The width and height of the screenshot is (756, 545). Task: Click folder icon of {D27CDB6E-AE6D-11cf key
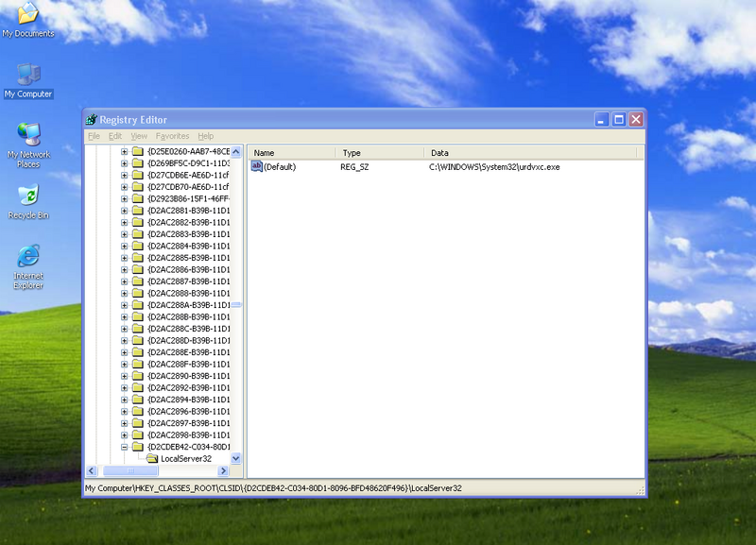tap(138, 175)
